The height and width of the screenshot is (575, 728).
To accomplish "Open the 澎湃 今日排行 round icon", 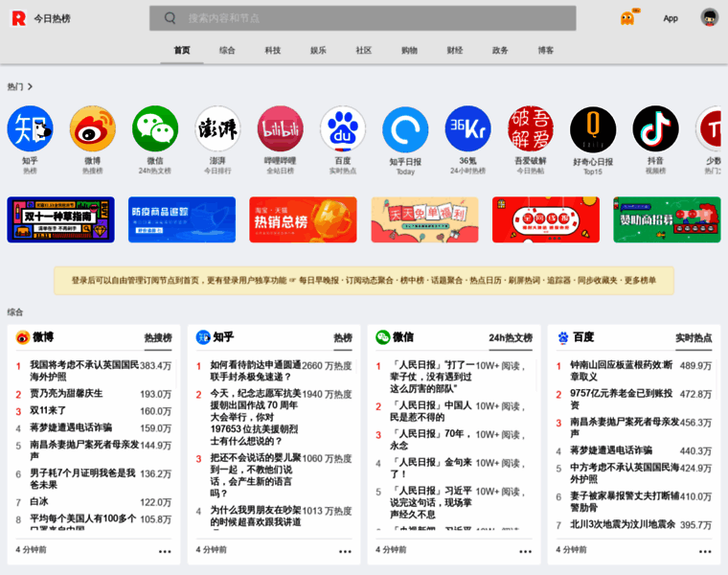I will coord(217,128).
